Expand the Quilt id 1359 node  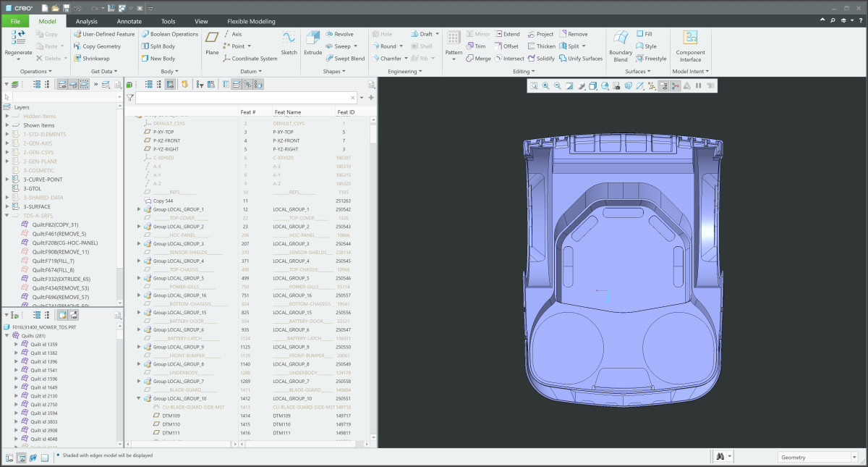17,344
